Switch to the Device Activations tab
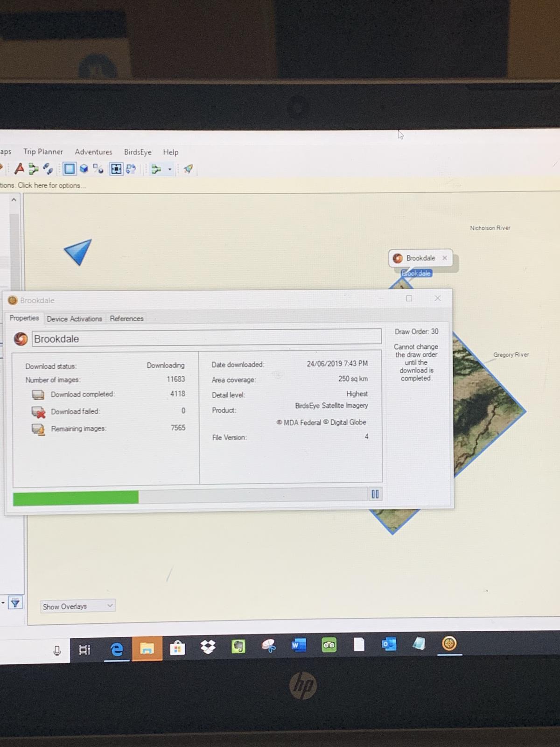 pyautogui.click(x=74, y=319)
